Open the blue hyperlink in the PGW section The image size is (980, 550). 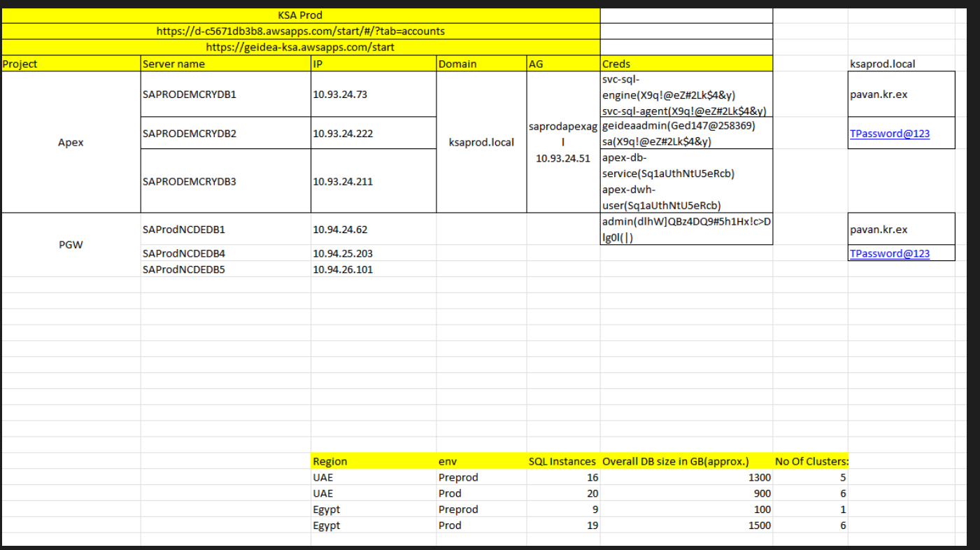pos(889,253)
